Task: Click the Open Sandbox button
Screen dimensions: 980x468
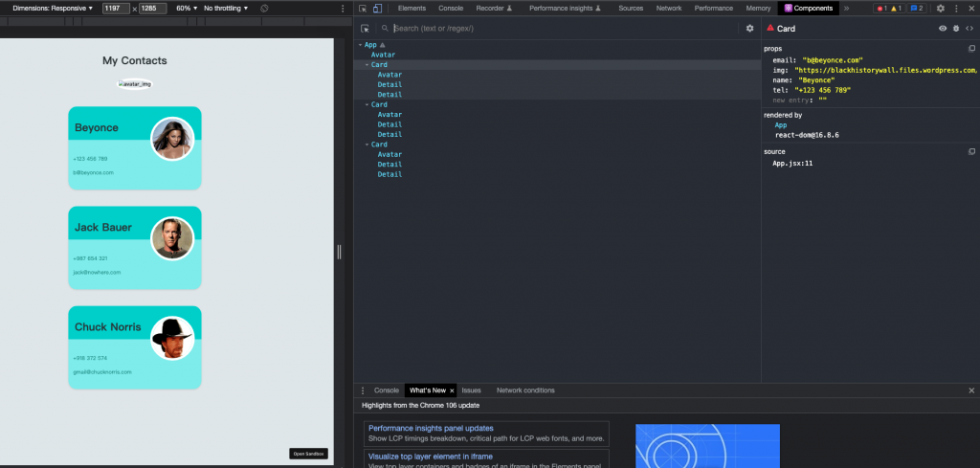Action: coord(309,454)
